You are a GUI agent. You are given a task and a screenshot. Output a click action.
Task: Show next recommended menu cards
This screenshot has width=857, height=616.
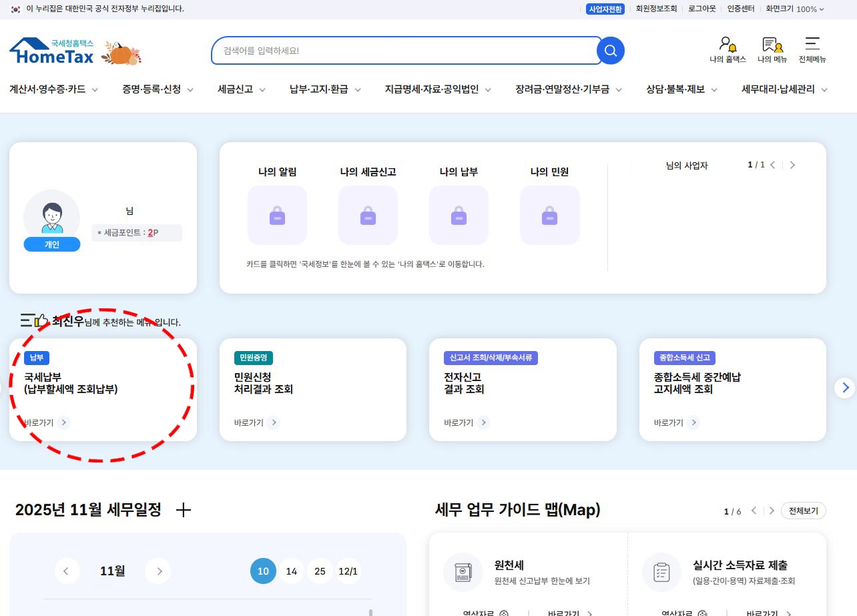tap(846, 387)
